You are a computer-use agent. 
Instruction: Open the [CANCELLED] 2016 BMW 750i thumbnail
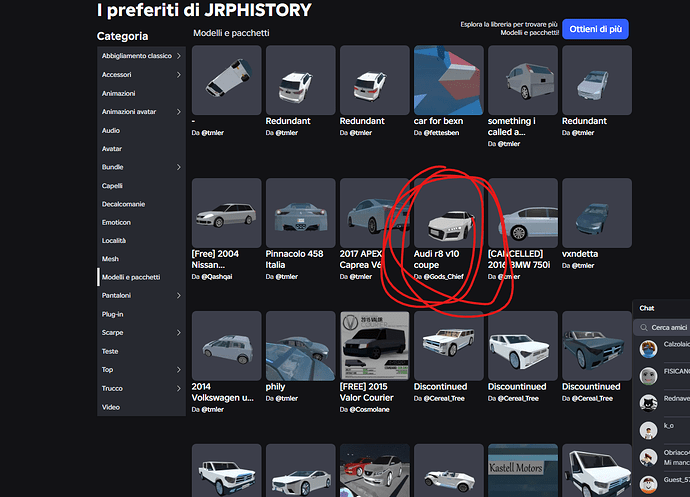(523, 213)
